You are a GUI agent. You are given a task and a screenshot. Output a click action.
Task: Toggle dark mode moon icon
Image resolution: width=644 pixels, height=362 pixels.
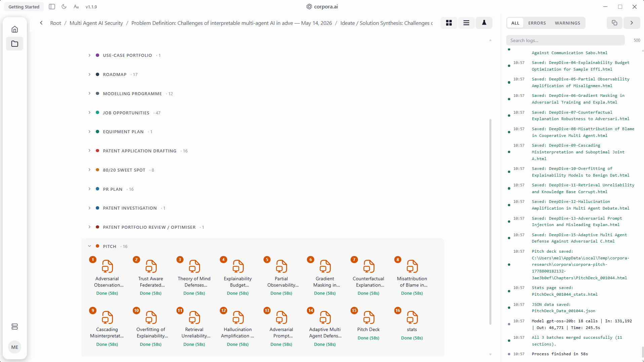pos(64,7)
